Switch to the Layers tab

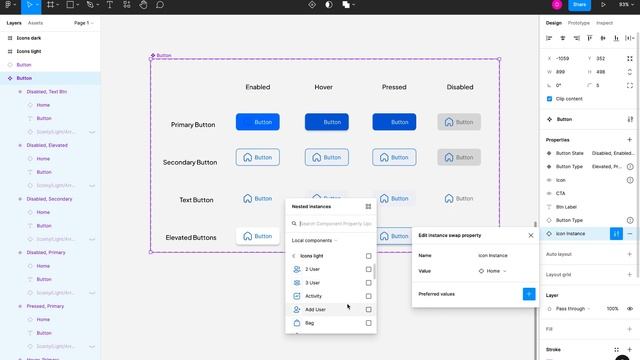14,23
